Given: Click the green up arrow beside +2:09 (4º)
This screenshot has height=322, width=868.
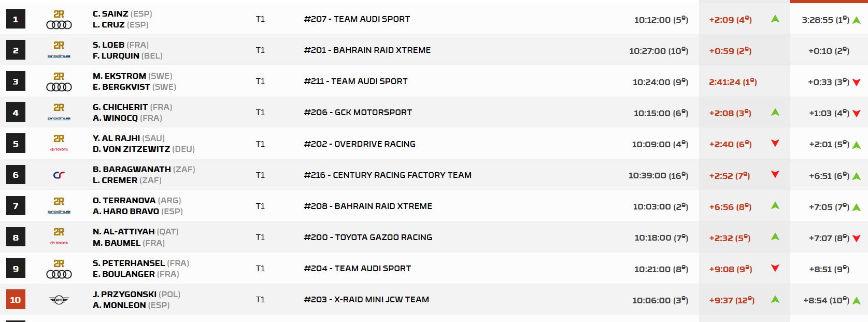Looking at the screenshot, I should tap(775, 19).
